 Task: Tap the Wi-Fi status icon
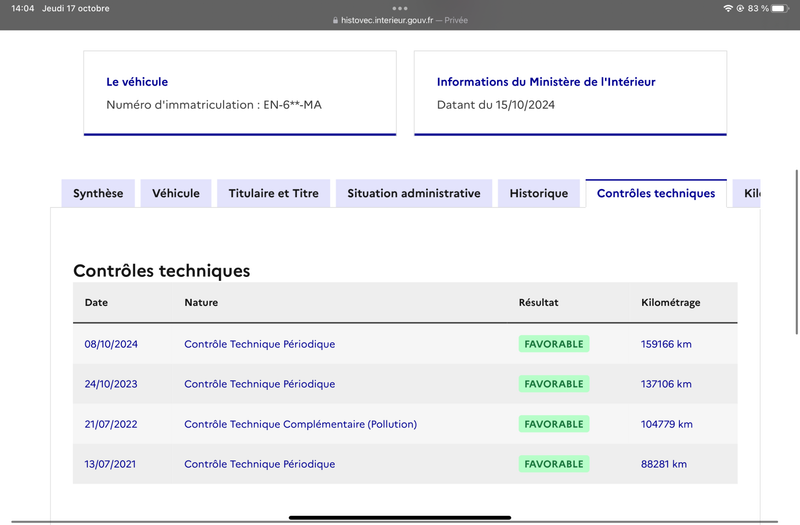pos(728,8)
